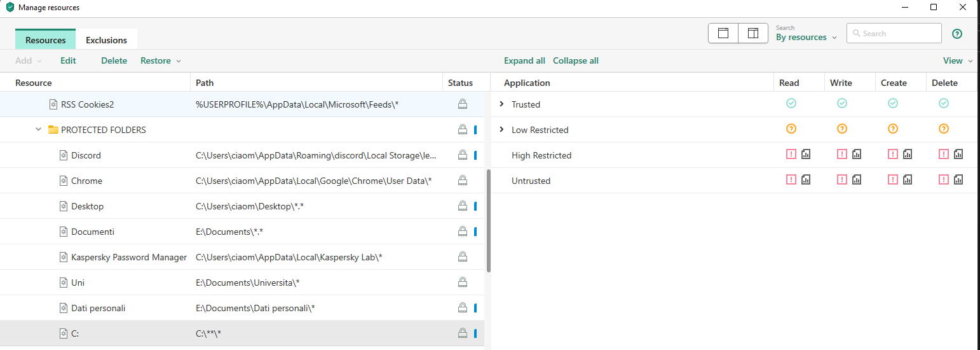
Task: Click Trusted group's Read allowed icon
Action: [791, 103]
